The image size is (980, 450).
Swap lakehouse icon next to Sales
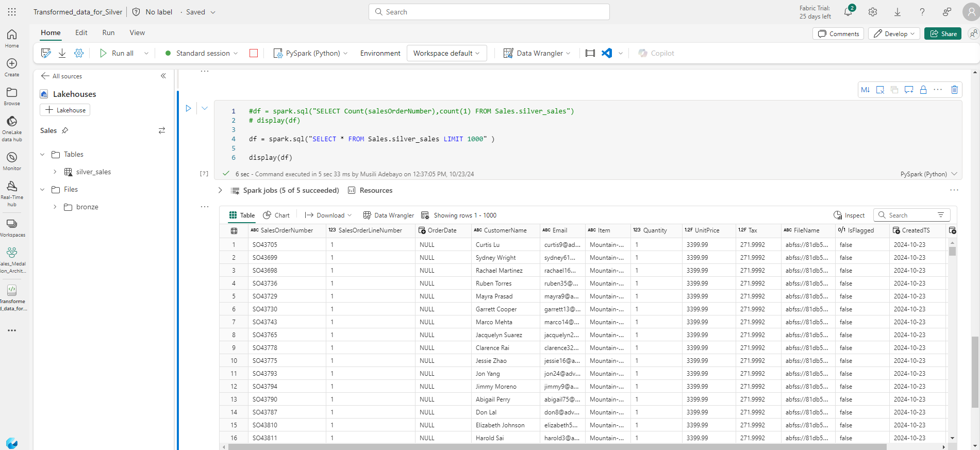(162, 130)
